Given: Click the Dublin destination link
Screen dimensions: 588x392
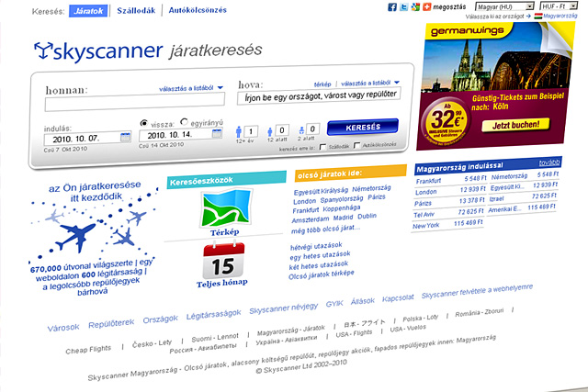Looking at the screenshot, I should (x=367, y=217).
